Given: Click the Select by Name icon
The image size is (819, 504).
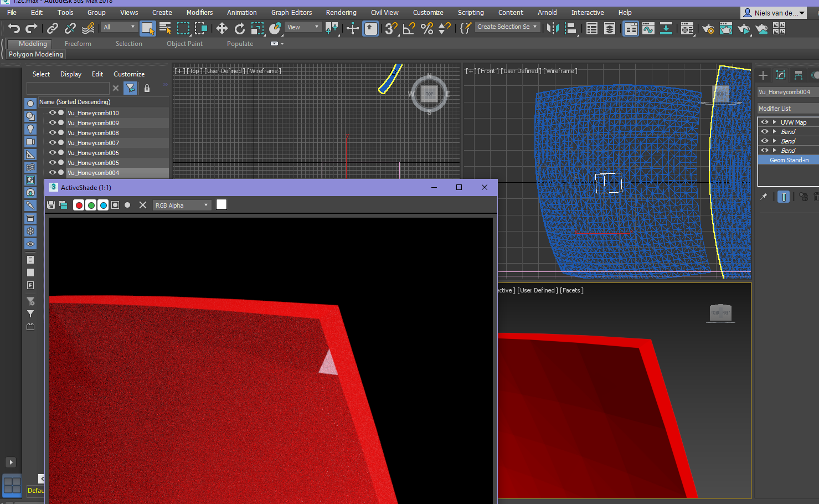Looking at the screenshot, I should 165,28.
